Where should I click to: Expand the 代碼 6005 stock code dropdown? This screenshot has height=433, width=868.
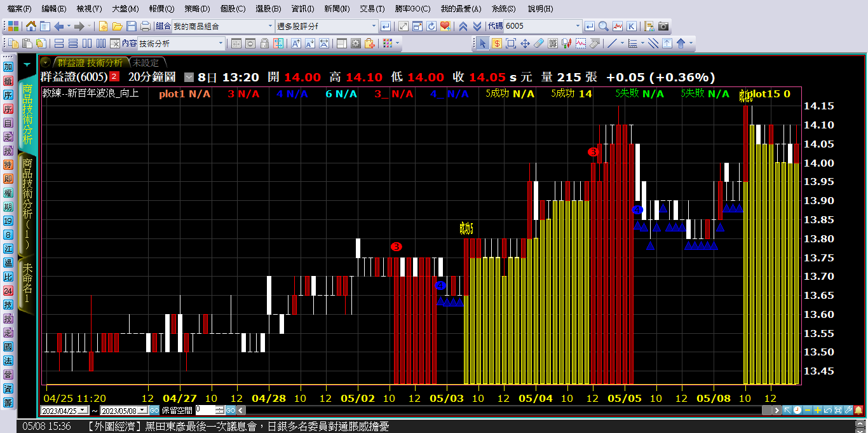[x=578, y=26]
